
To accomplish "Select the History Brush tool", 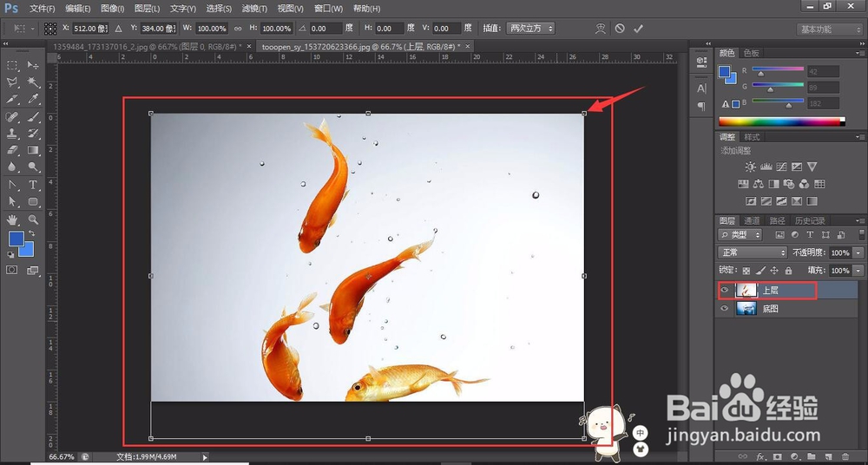I will [33, 134].
